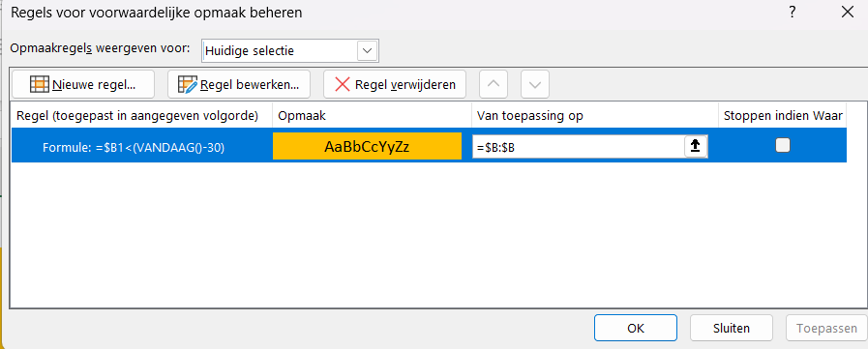Viewport: 868px width, 349px height.
Task: Move rule down with the down arrow
Action: [535, 85]
